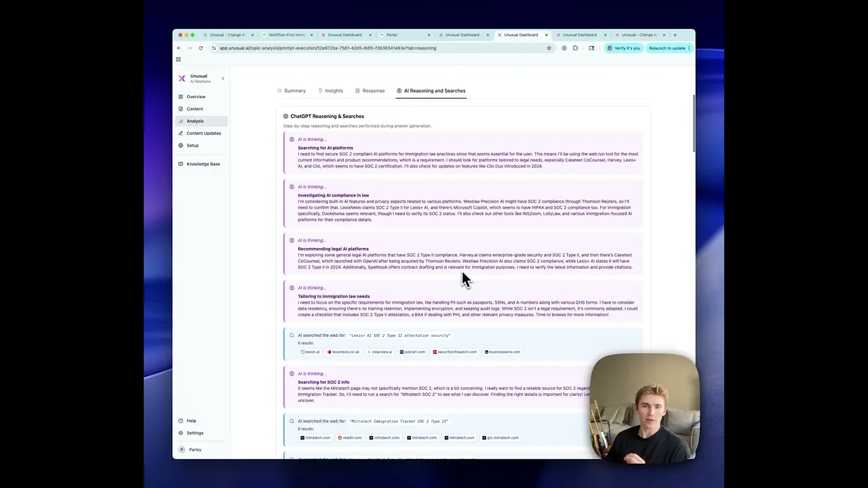Click the info icon beside Searching for SOC 2 info
Viewport: 868px width, 488px height.
point(292,374)
